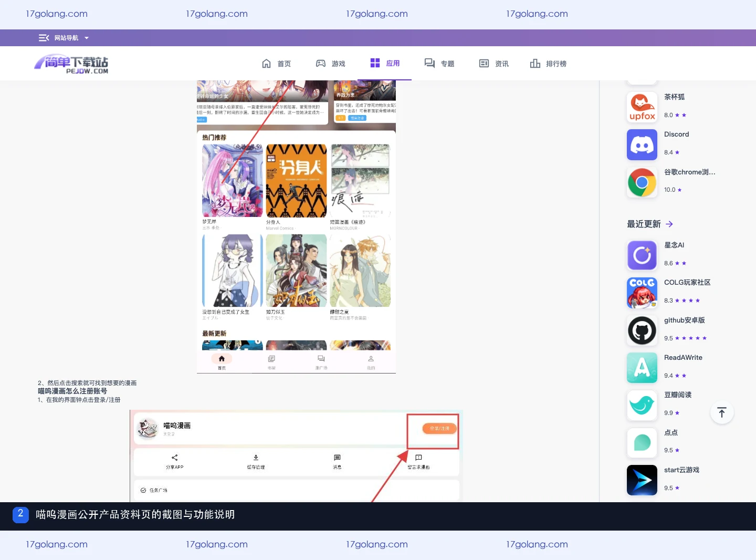Open the 茶杯狐 app link
Viewport: 756px width, 560px height.
click(674, 97)
